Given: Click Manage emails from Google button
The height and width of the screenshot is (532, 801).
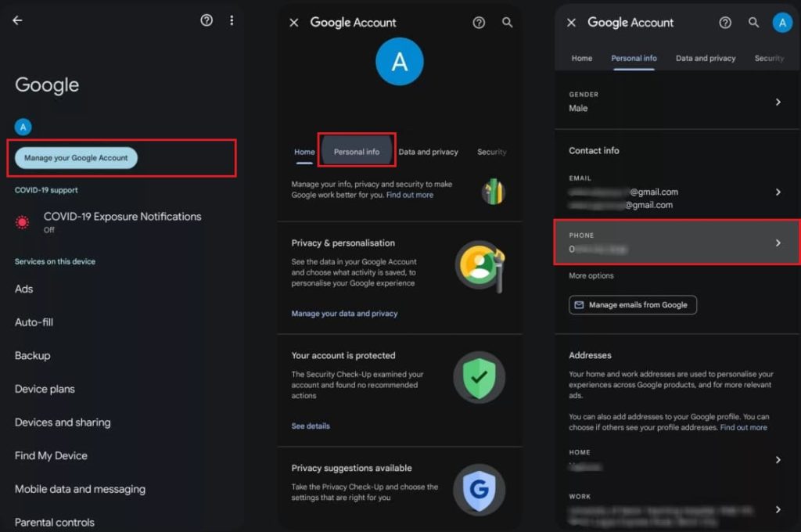Looking at the screenshot, I should pos(632,304).
